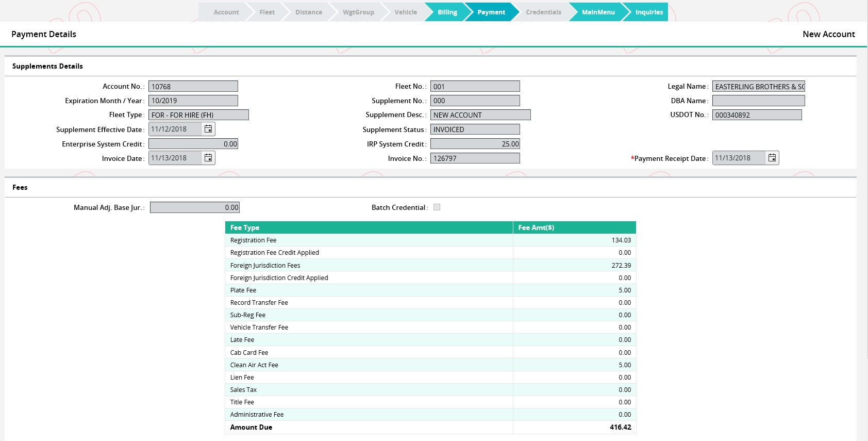Click the Supplement Effective Date field
Viewport: 868px width, 441px height.
coord(175,129)
